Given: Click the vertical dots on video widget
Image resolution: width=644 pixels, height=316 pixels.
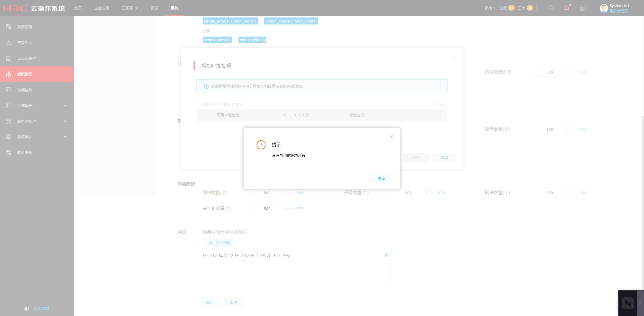Looking at the screenshot, I should point(640,303).
